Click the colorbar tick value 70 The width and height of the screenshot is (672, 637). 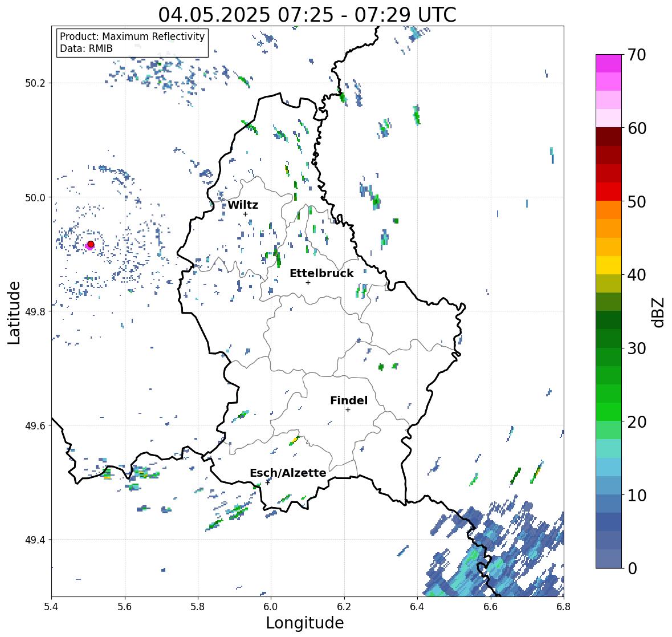click(636, 55)
